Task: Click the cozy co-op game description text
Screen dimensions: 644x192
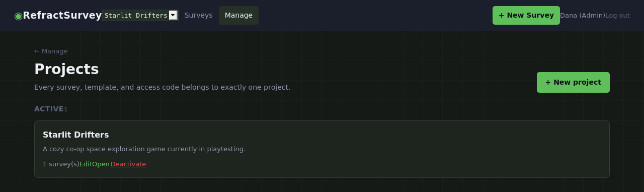Action: coord(144,149)
